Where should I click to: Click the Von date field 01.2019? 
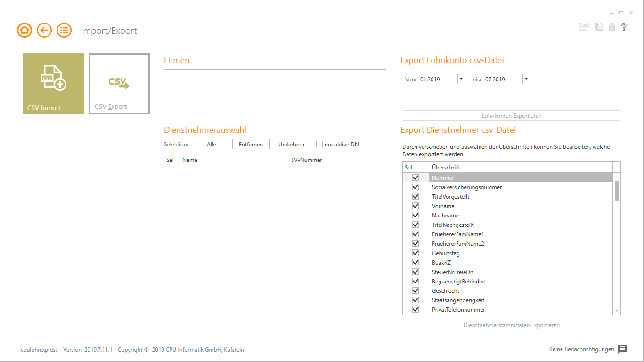[x=438, y=79]
